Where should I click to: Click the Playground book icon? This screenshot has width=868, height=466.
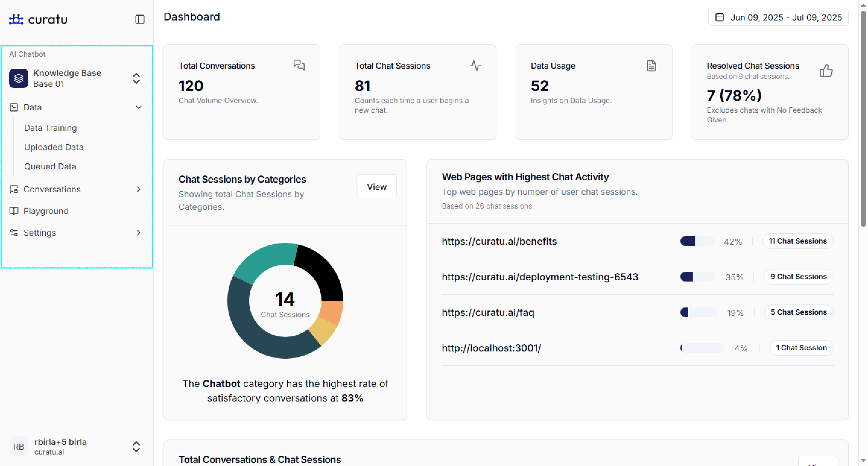14,211
